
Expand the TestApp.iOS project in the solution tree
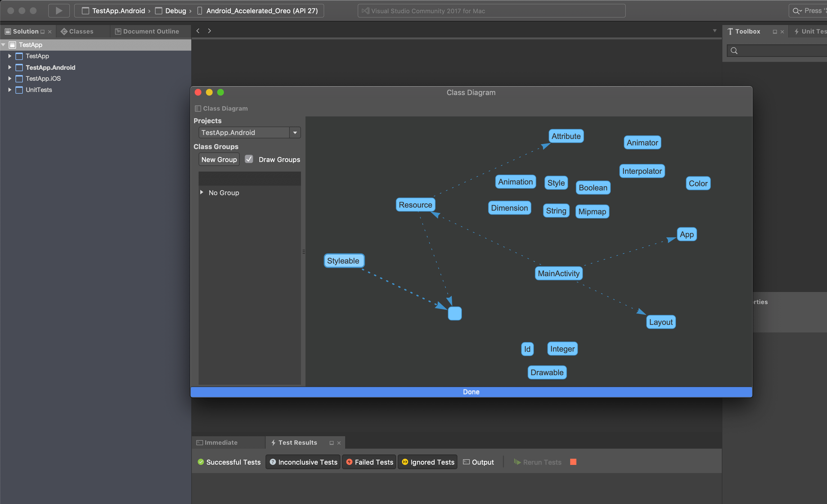pyautogui.click(x=10, y=79)
